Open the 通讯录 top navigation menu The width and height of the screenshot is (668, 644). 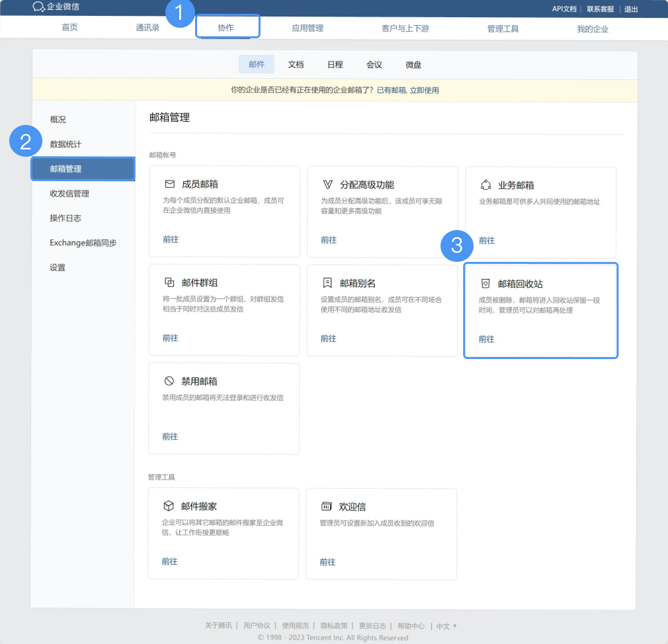147,28
